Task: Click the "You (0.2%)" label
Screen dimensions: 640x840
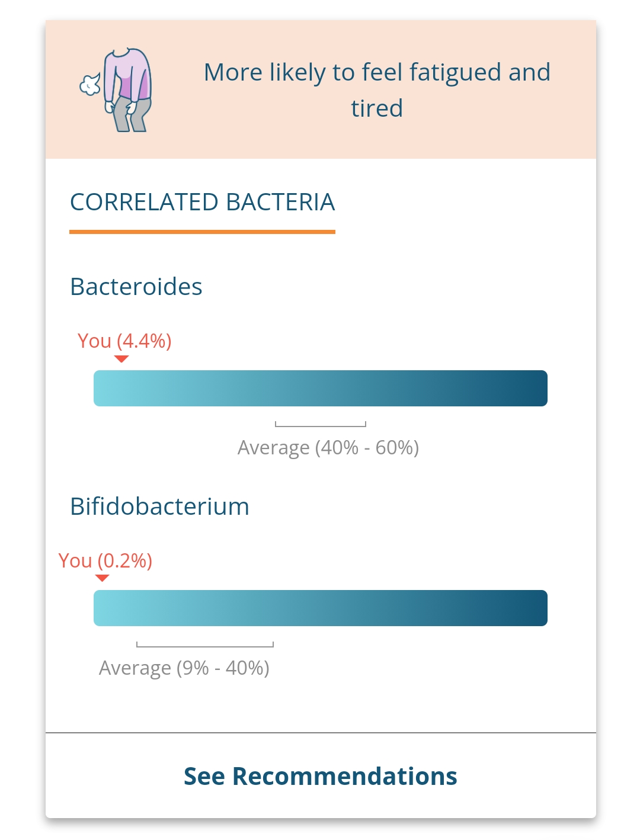Action: click(105, 560)
